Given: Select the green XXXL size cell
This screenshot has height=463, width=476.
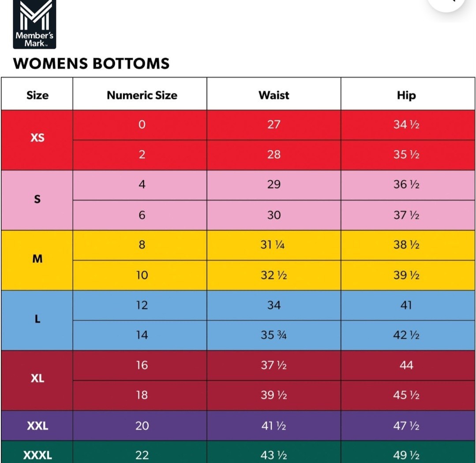Looking at the screenshot, I should [x=37, y=454].
